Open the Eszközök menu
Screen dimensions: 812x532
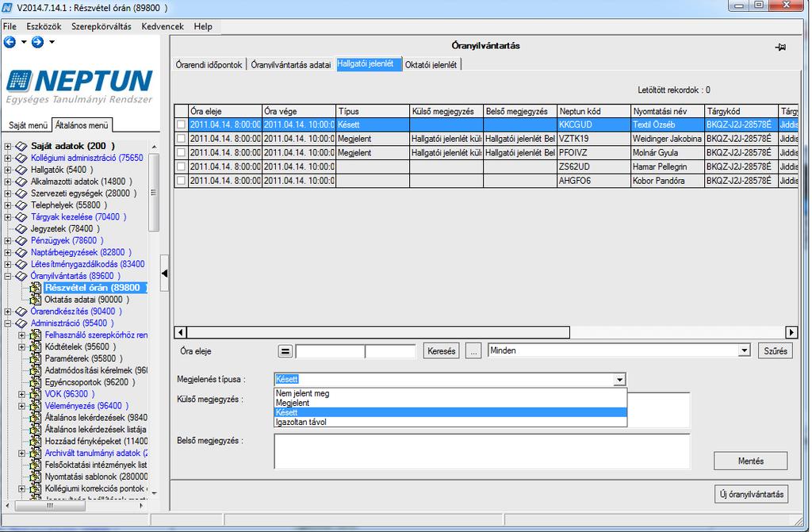click(x=44, y=26)
